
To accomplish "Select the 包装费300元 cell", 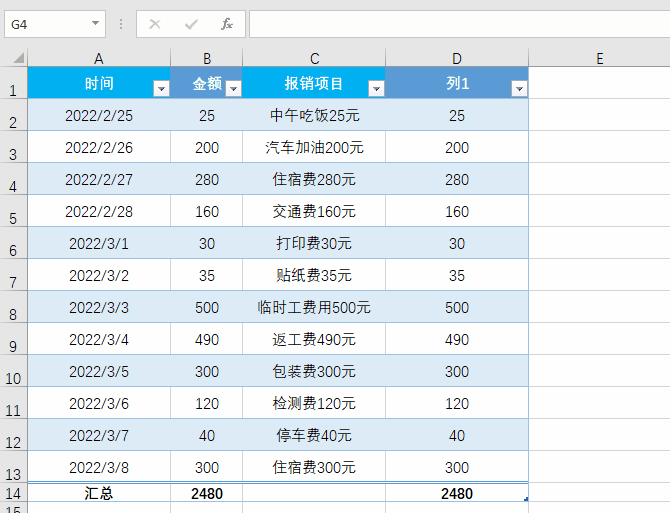I will pos(314,372).
